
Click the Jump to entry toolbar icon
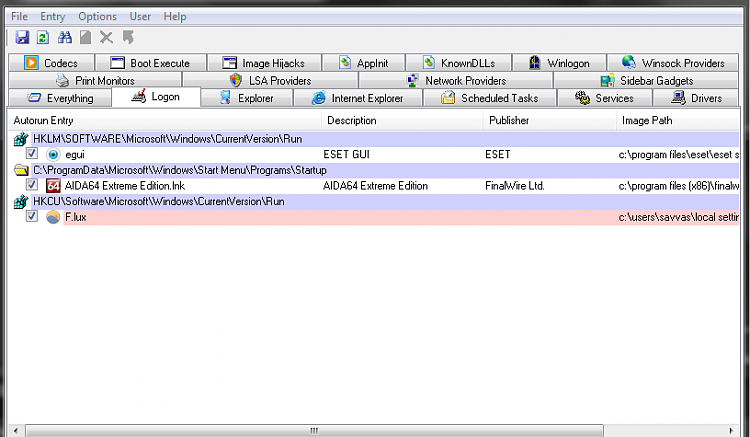point(128,37)
